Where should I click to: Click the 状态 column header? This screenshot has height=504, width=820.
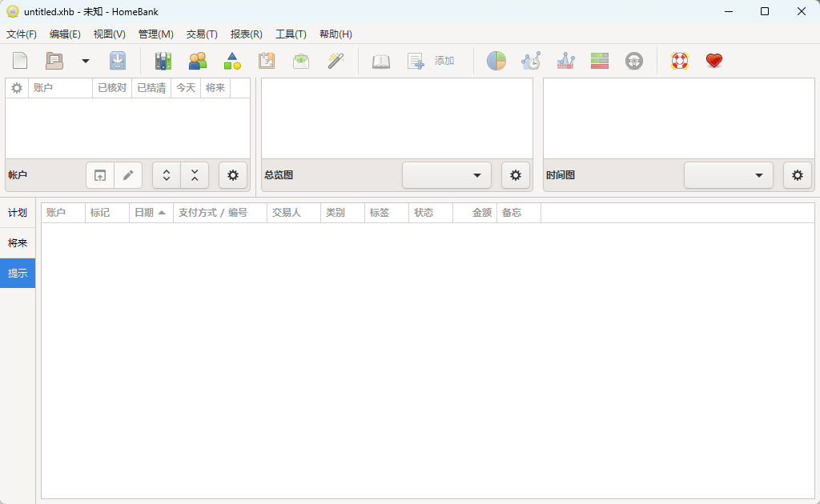(x=430, y=213)
